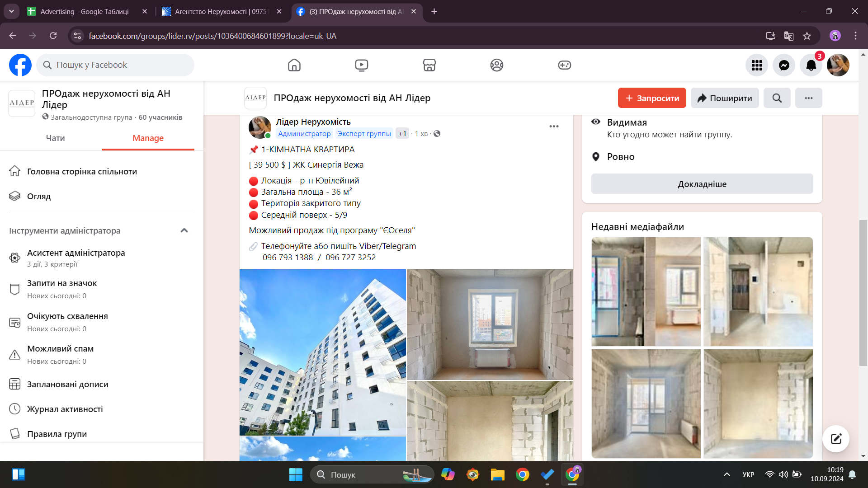Open post options three-dot menu
This screenshot has height=488, width=868.
coord(554,127)
